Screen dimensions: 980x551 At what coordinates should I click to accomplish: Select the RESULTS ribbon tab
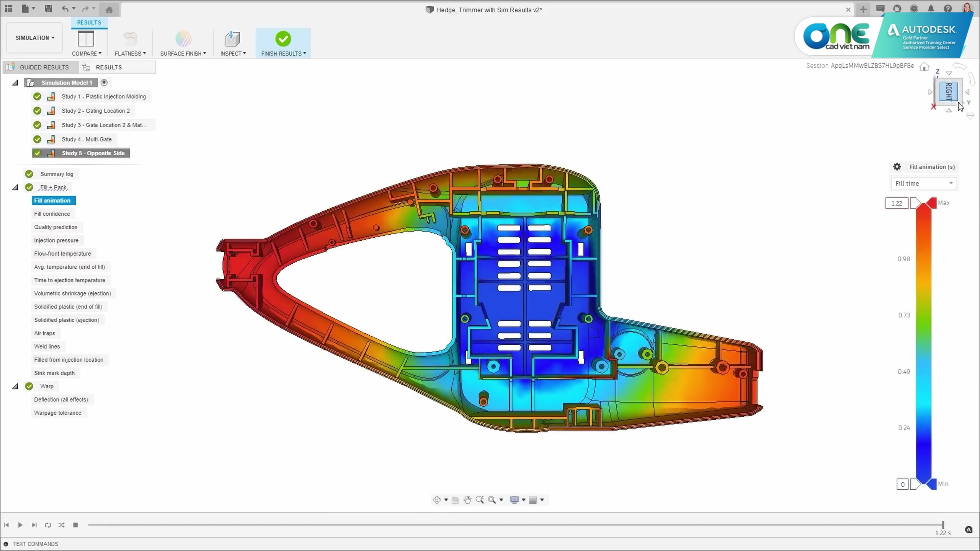(89, 23)
